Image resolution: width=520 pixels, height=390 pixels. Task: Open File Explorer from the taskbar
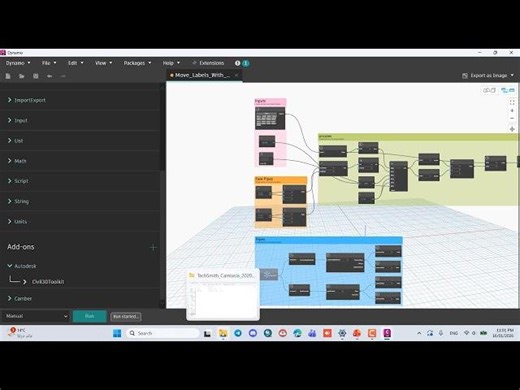[223, 333]
